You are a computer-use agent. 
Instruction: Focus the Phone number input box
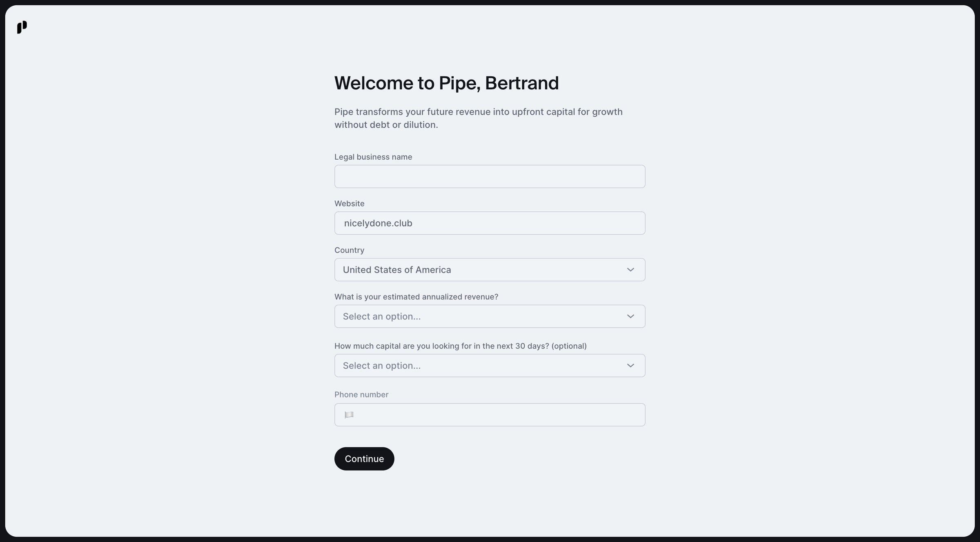(490, 415)
